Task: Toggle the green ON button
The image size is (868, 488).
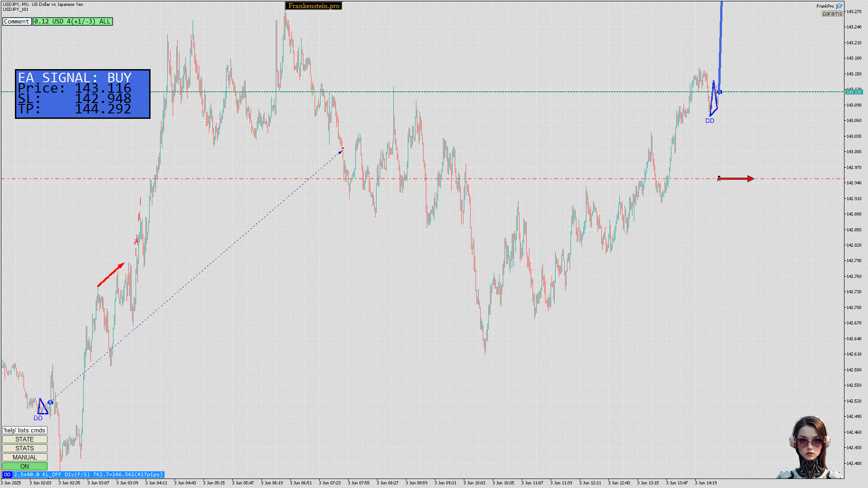Action: tap(24, 466)
